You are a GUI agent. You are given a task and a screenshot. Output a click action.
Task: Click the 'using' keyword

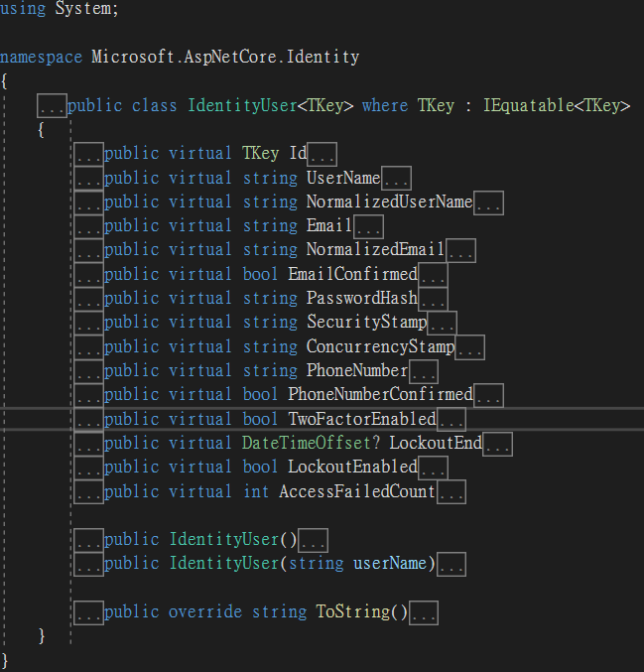coord(23,9)
